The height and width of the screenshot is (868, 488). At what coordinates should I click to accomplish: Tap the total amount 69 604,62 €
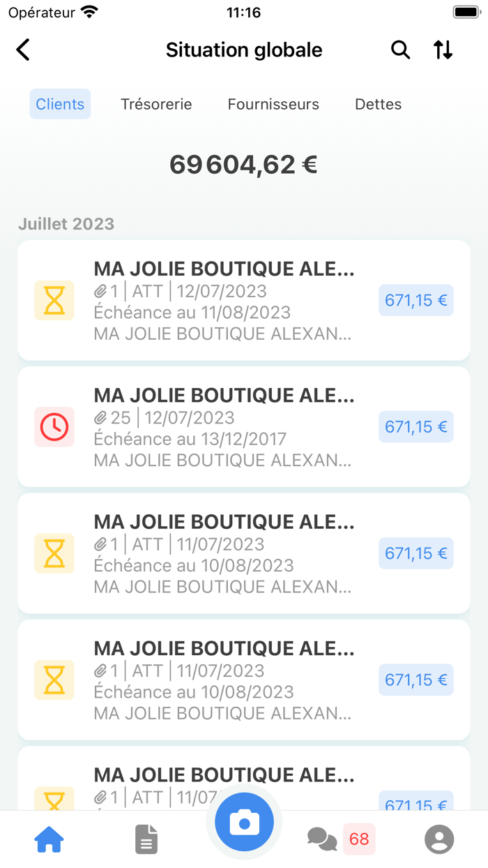tap(243, 164)
